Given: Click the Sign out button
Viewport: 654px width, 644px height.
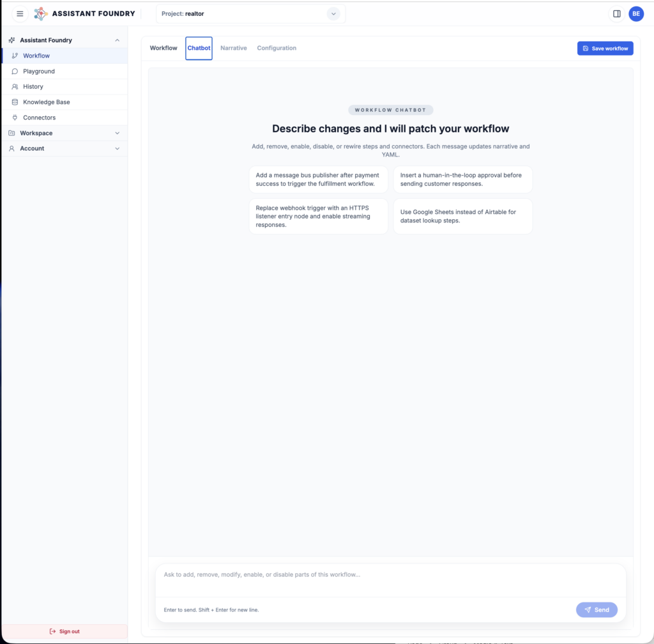Looking at the screenshot, I should pos(65,631).
